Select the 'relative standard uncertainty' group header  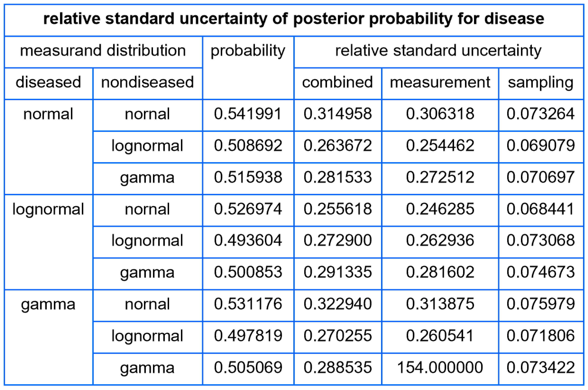(x=438, y=51)
